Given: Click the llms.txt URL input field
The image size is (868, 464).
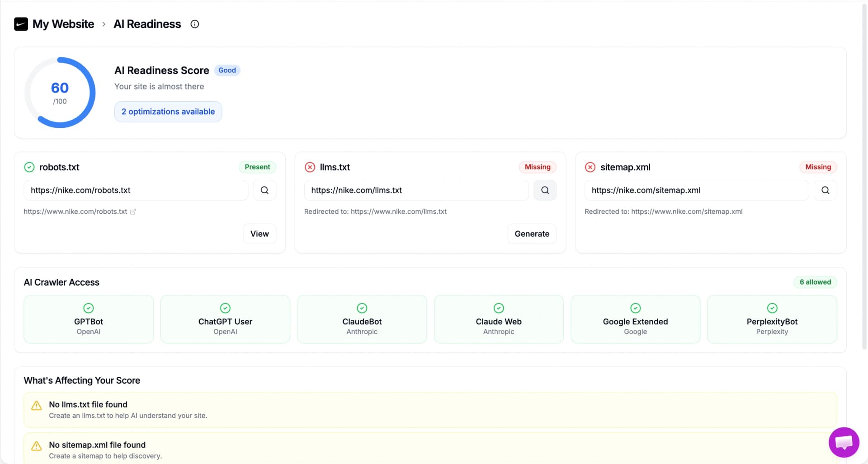Looking at the screenshot, I should [416, 190].
